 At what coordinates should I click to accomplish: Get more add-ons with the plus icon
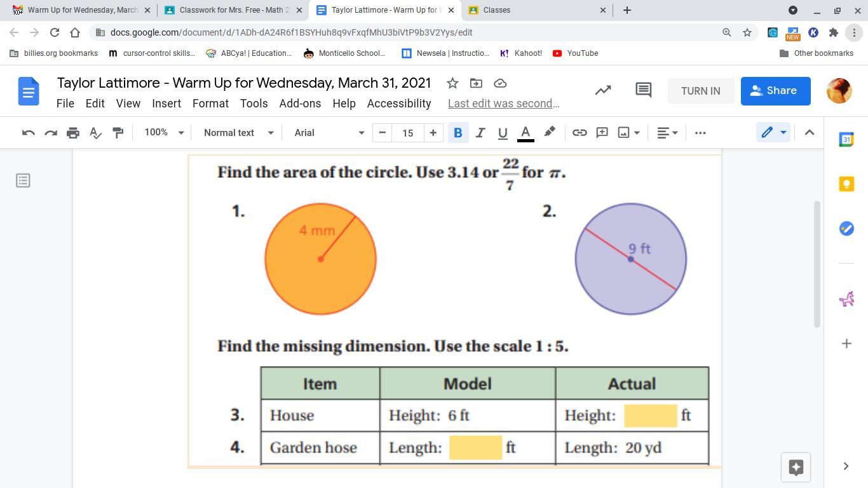pos(846,344)
